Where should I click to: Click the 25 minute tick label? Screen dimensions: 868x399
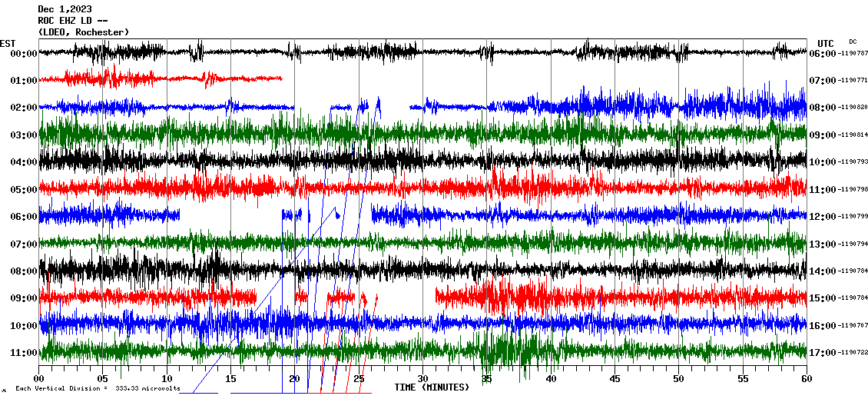[x=359, y=379]
